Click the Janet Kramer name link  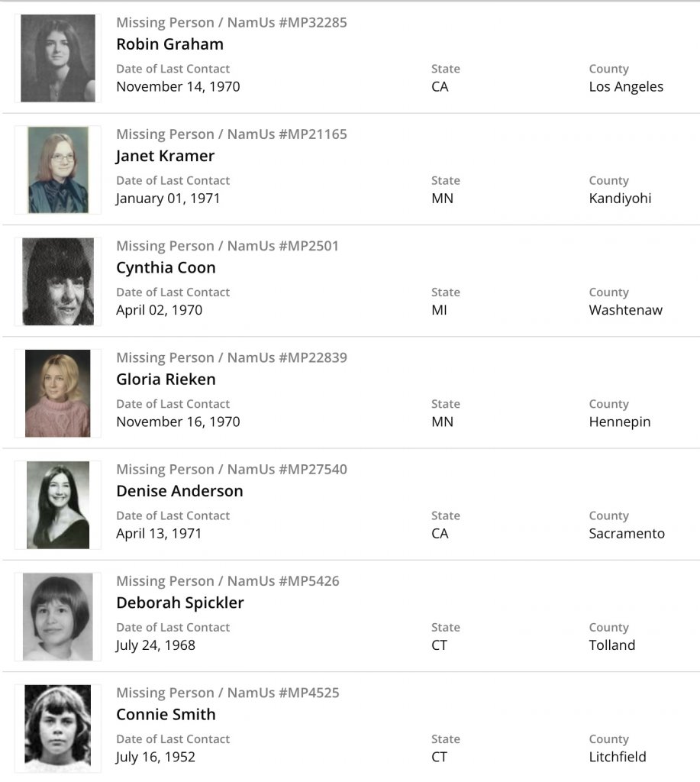point(165,156)
